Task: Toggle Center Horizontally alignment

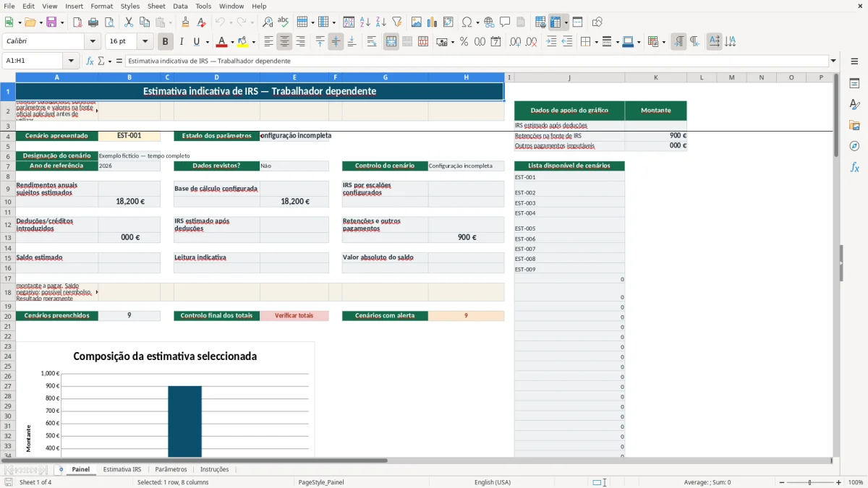Action: (x=285, y=42)
